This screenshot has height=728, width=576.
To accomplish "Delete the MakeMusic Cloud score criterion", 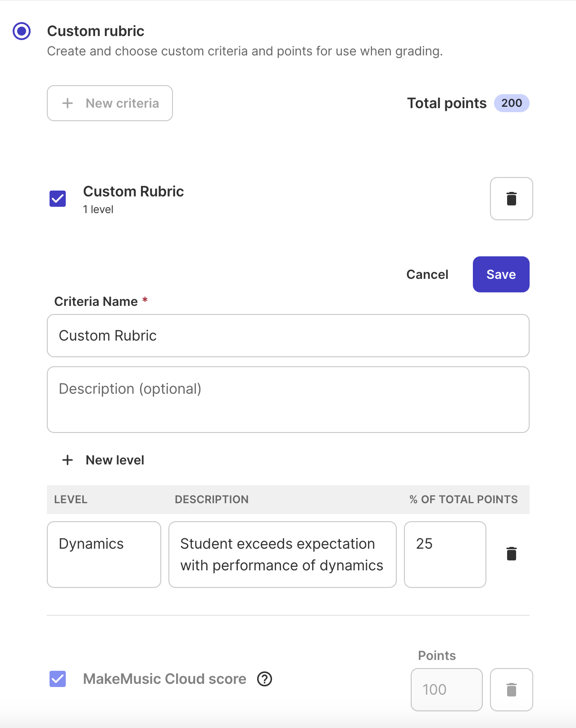I will tap(511, 690).
